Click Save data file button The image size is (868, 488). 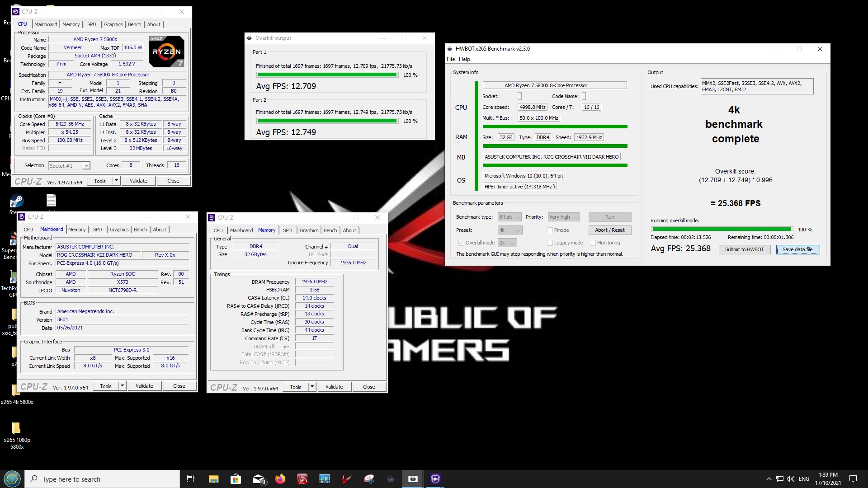click(x=797, y=249)
